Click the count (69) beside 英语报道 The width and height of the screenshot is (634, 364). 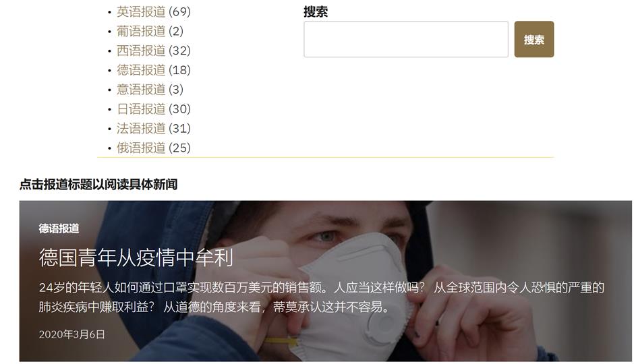click(179, 11)
